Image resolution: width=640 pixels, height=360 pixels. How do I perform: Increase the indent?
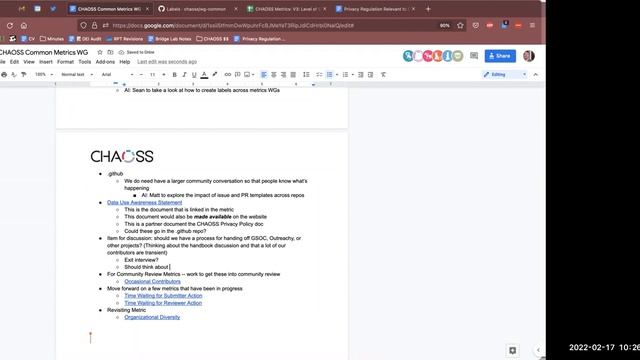[371, 75]
